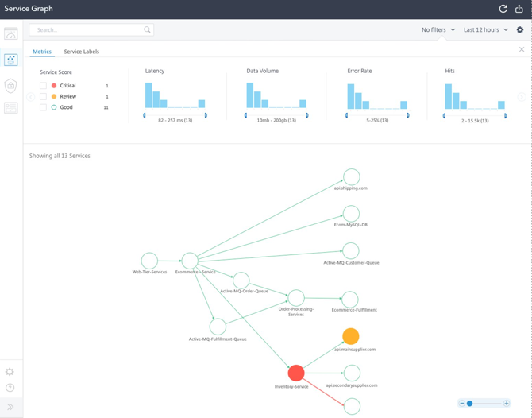532x418 pixels.
Task: Click the left Data Volume range handle
Action: [x=245, y=115]
